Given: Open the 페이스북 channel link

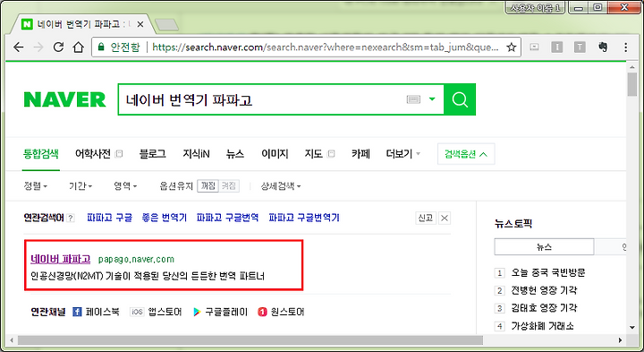Looking at the screenshot, I should pos(96,312).
